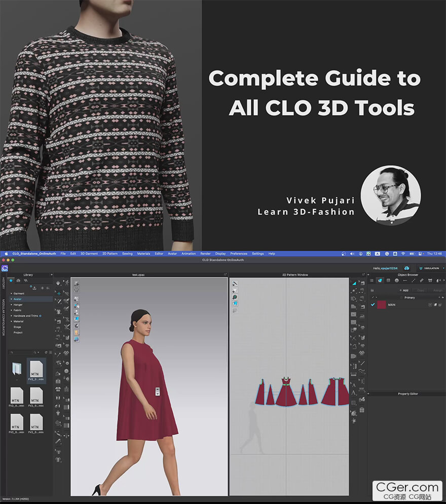
Task: Open the CLO home logo icon
Action: click(x=5, y=268)
